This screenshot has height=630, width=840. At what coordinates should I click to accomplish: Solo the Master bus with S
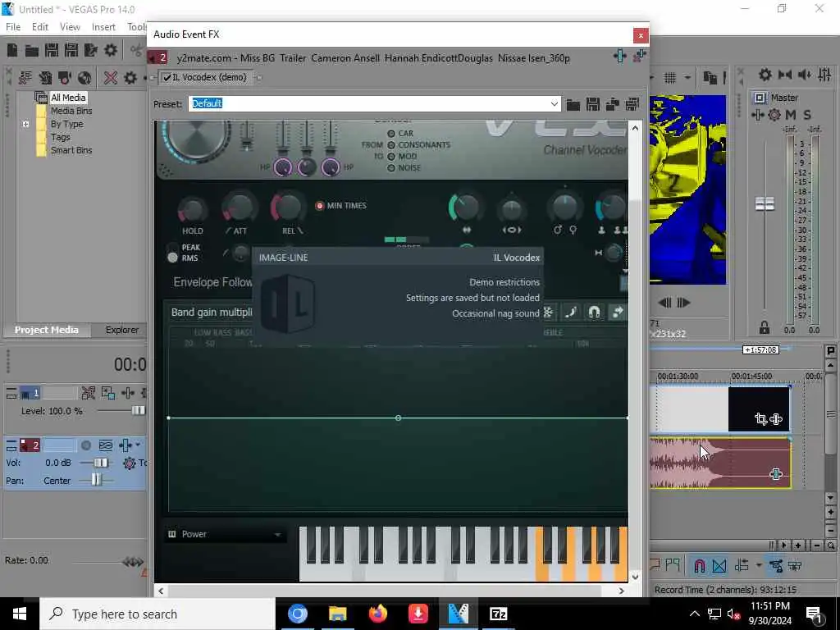[x=807, y=115]
